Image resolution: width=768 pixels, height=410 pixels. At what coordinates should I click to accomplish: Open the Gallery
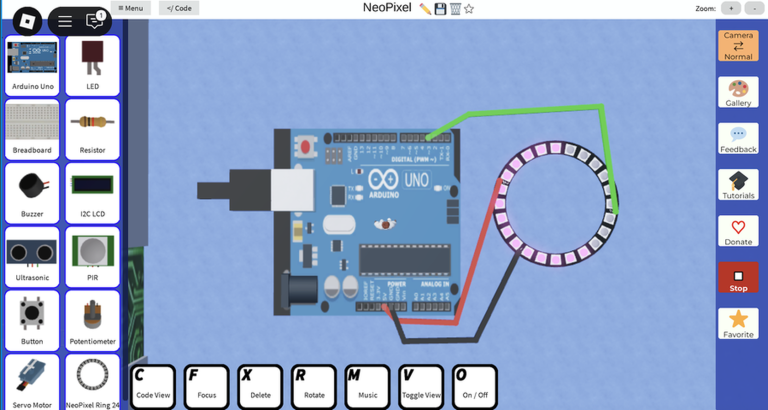tap(738, 92)
